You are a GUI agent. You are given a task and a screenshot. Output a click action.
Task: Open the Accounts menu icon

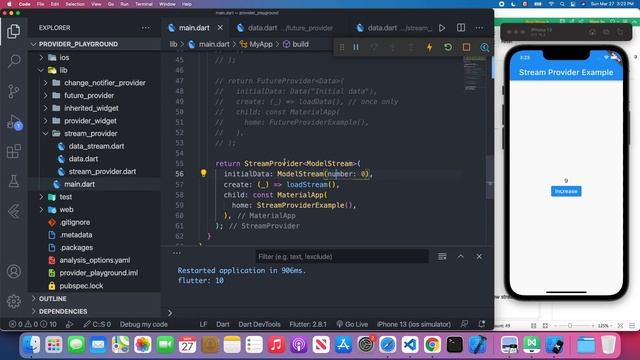[13, 271]
